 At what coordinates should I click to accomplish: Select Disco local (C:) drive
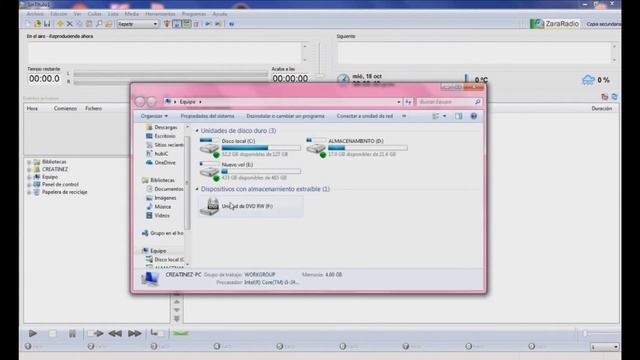[250, 148]
